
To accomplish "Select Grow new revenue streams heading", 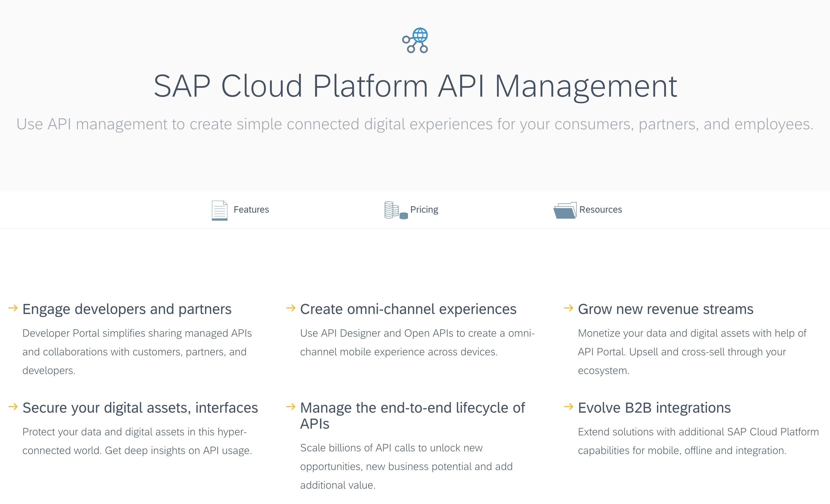I will 666,309.
